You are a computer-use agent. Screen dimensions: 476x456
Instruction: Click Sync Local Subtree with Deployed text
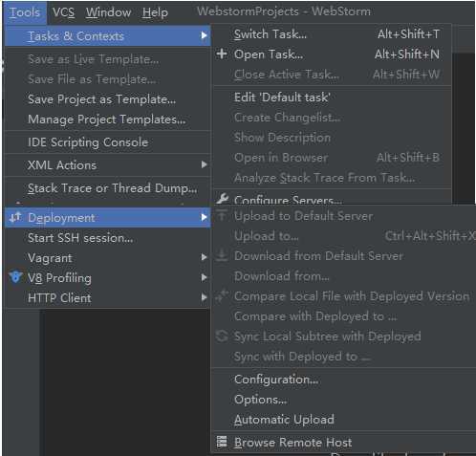(328, 337)
